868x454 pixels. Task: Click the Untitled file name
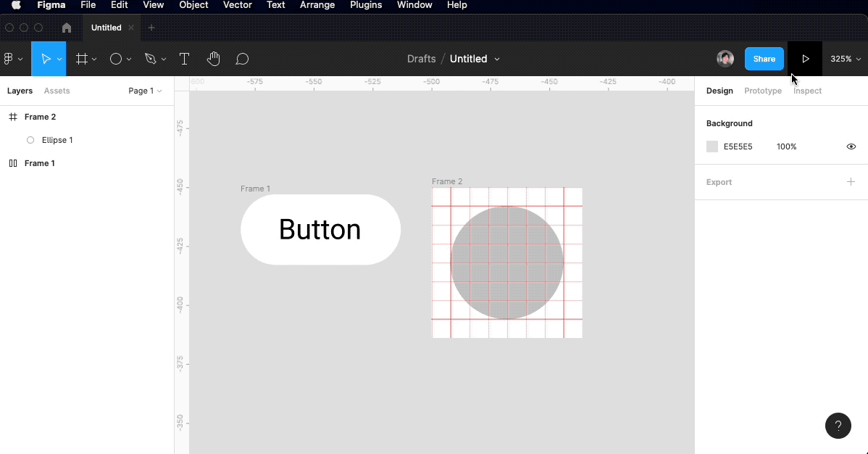tap(468, 59)
